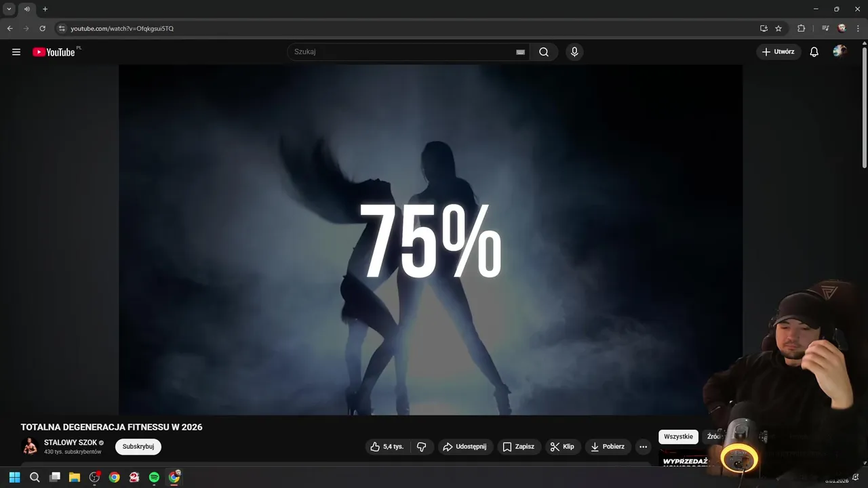
Task: Save video with Zapisz button
Action: (x=519, y=447)
